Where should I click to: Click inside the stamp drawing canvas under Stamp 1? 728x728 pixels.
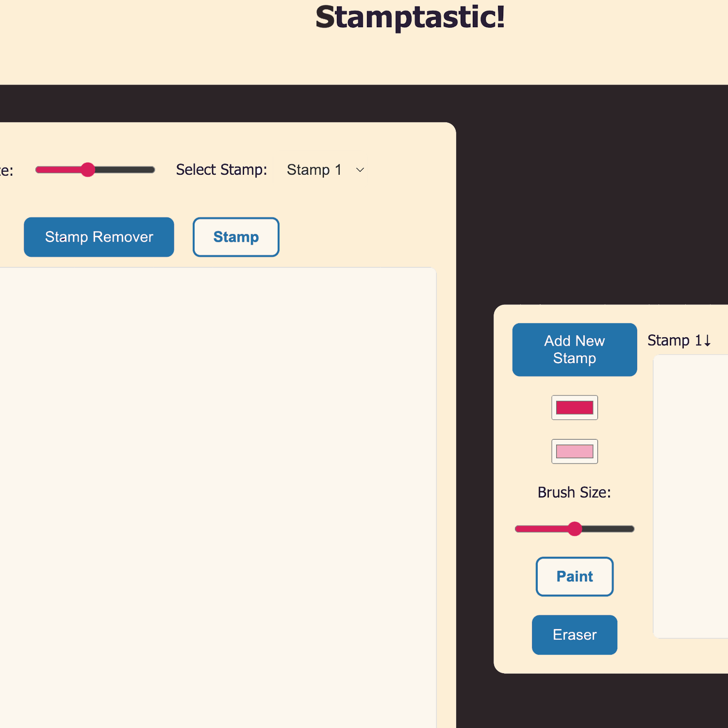[x=691, y=496]
